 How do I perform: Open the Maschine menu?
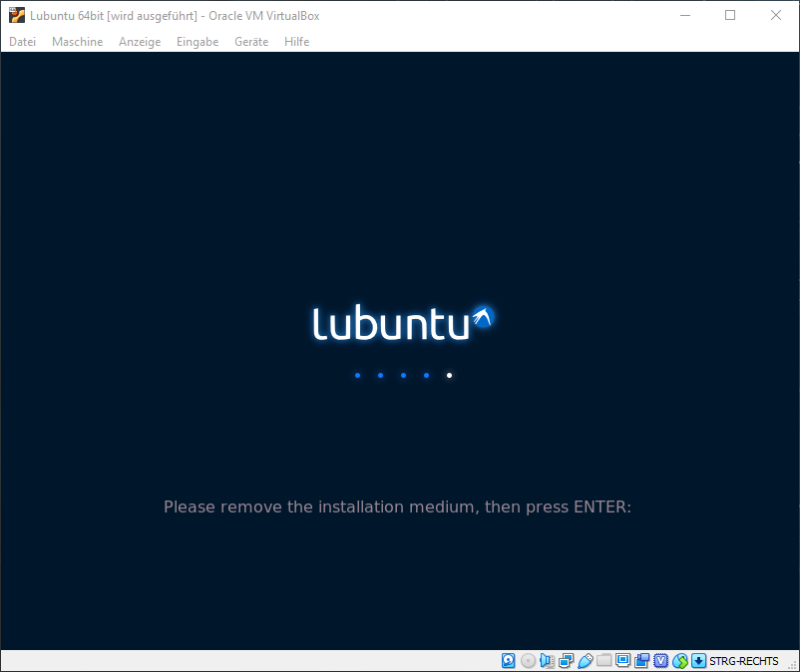78,42
